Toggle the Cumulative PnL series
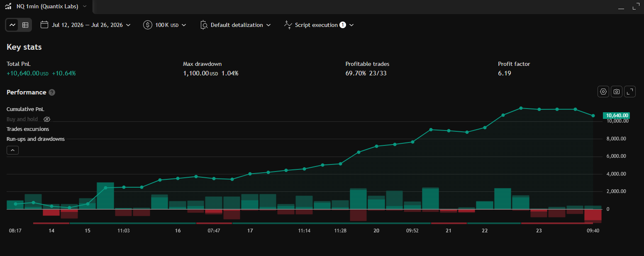The width and height of the screenshot is (644, 256). (25, 109)
